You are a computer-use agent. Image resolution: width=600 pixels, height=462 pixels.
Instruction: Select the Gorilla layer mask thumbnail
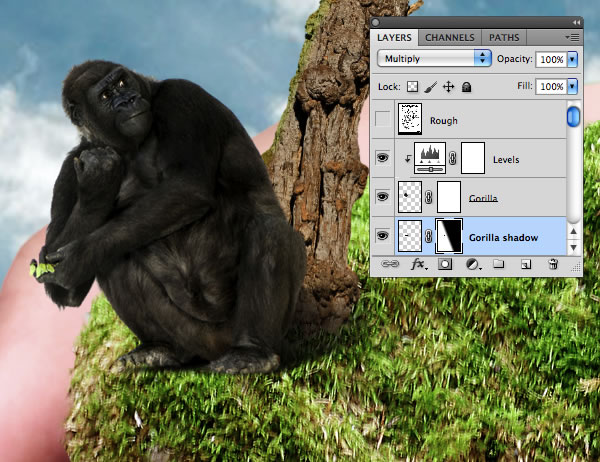pos(449,197)
